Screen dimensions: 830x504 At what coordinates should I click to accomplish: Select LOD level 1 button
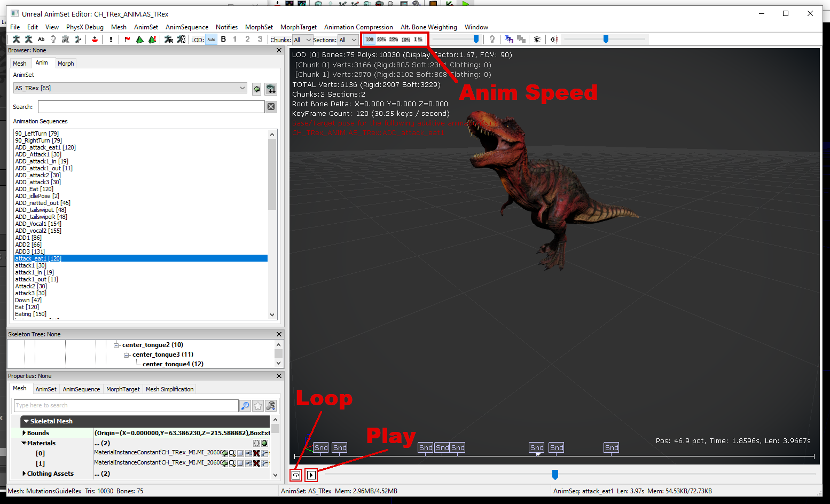point(235,39)
